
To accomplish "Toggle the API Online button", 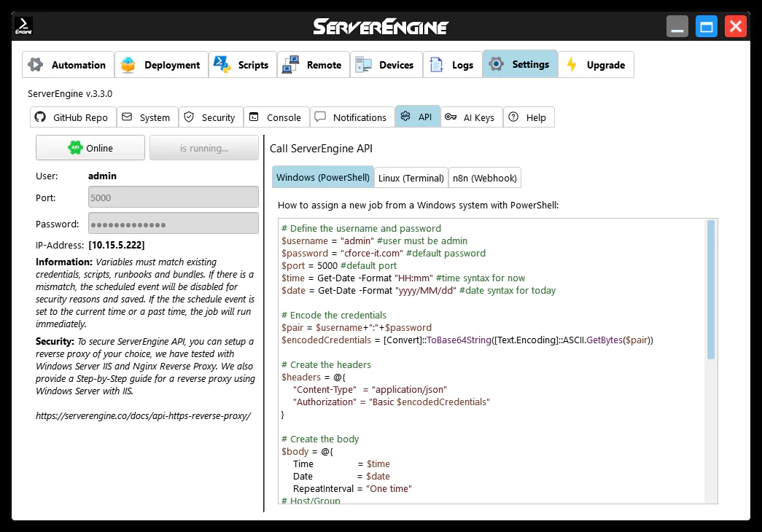I will [90, 148].
